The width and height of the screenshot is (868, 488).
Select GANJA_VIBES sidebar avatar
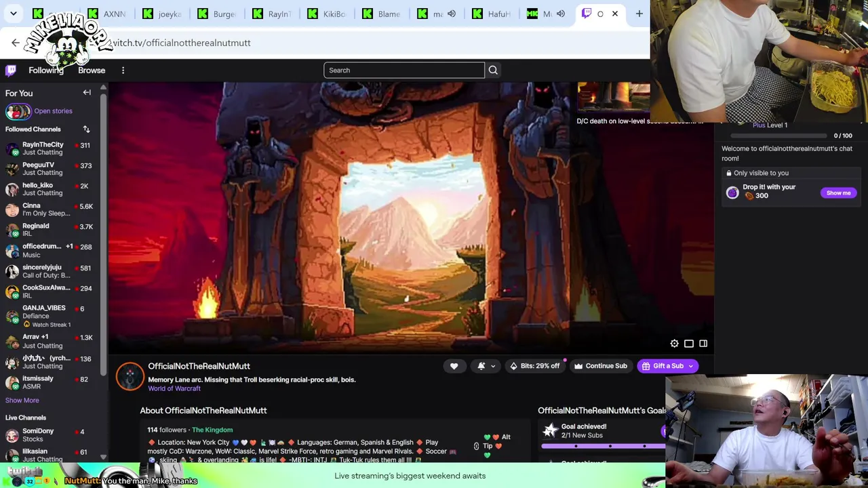click(12, 316)
